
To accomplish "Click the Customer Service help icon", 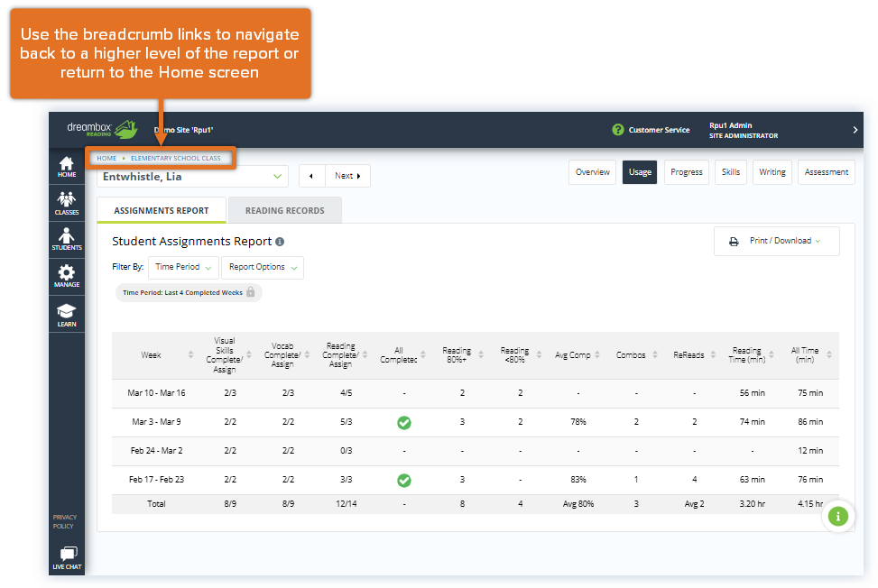I will click(x=618, y=130).
